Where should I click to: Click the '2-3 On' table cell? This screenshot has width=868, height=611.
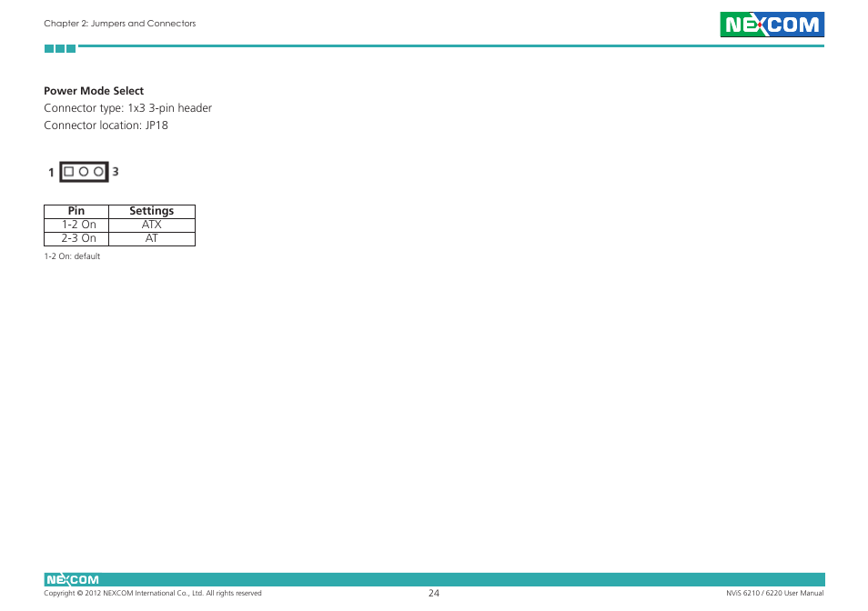click(x=76, y=238)
